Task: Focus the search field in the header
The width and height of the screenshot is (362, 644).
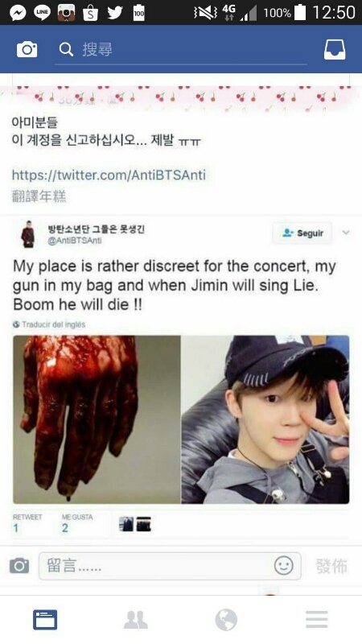Action: click(x=180, y=50)
